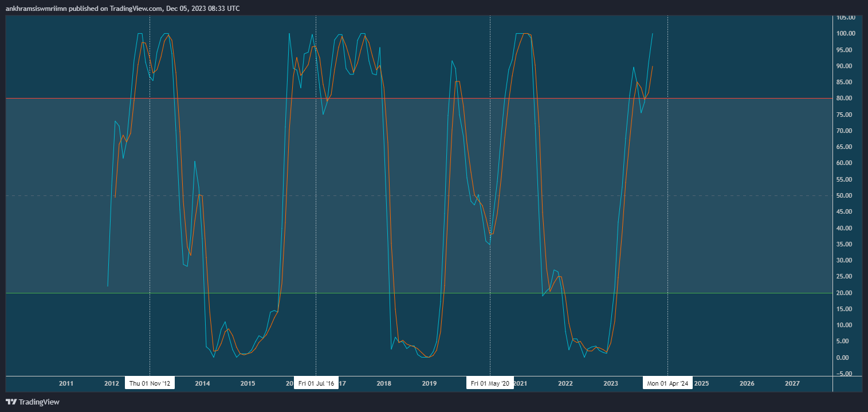Click the 'Mon 01 Apr '24' date marker label
Screen dimensions: 868x412
[x=668, y=383]
